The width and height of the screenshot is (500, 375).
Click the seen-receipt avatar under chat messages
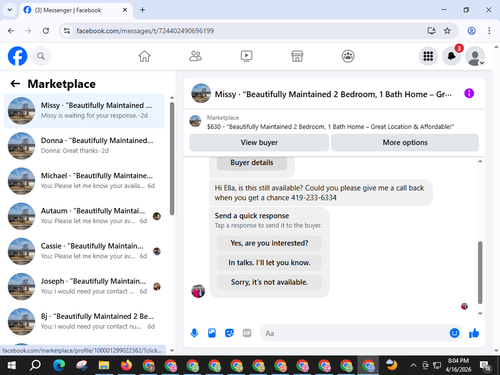(x=464, y=306)
